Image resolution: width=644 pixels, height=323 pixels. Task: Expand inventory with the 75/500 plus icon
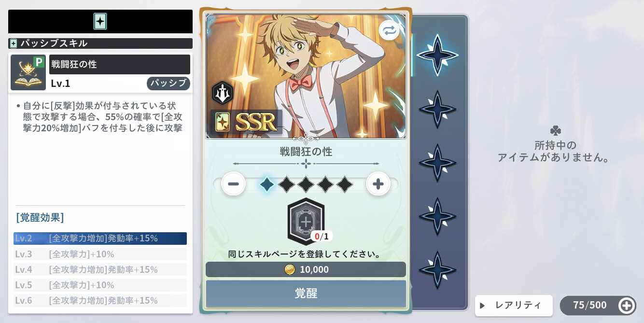(626, 305)
